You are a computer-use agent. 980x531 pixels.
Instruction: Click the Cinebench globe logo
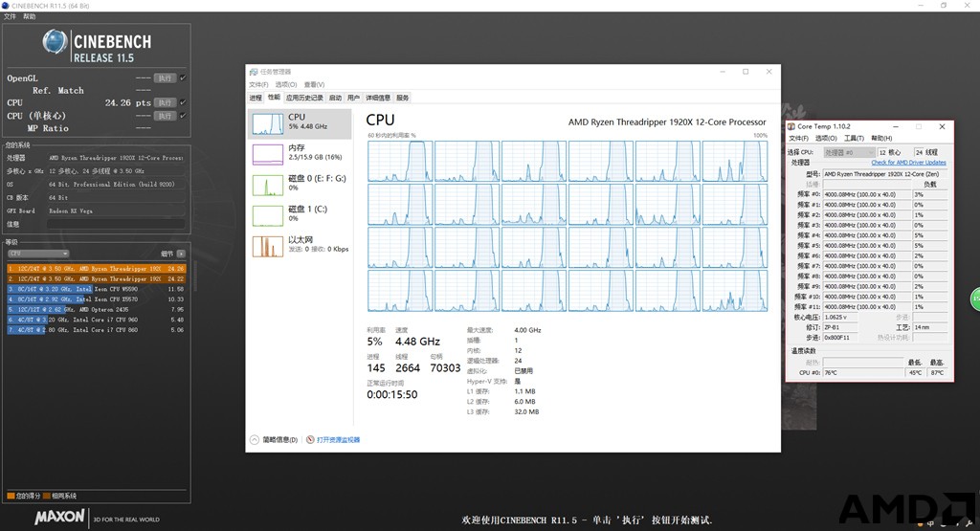pyautogui.click(x=55, y=42)
